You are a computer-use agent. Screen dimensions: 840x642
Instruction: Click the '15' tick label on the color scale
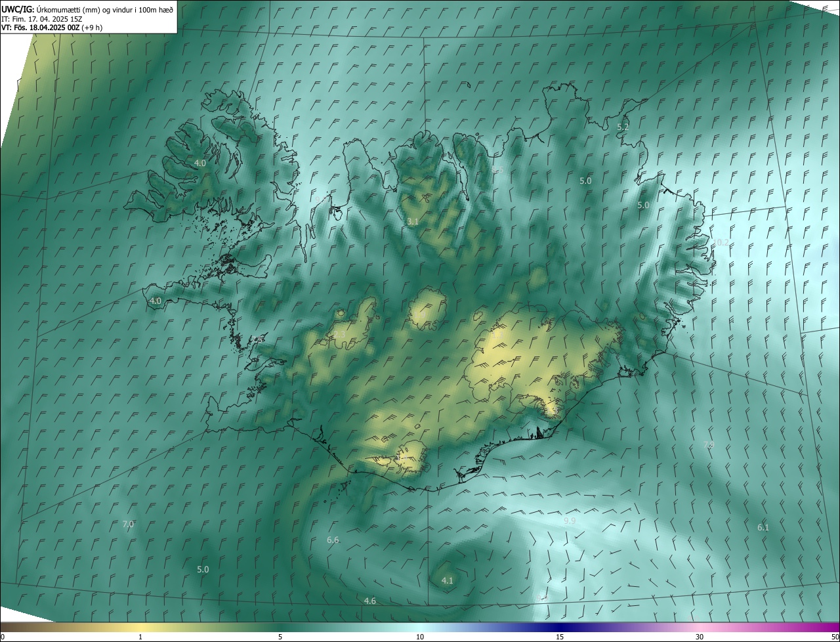pos(560,637)
